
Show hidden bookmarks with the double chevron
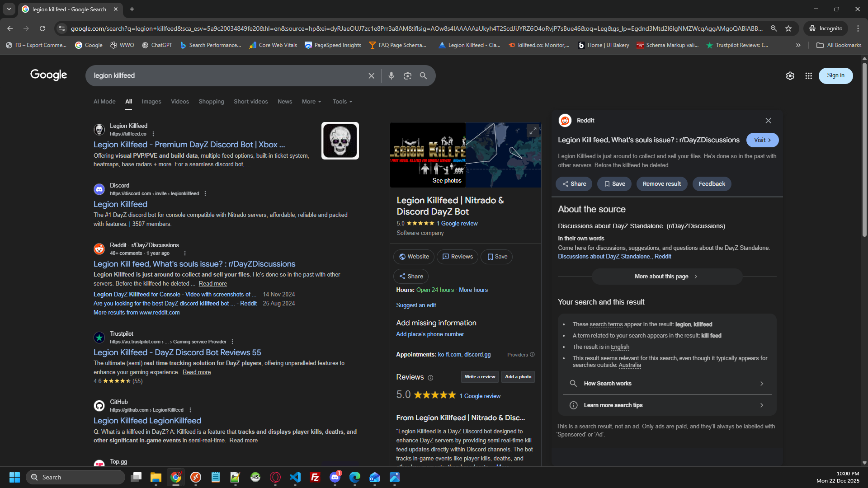(798, 45)
